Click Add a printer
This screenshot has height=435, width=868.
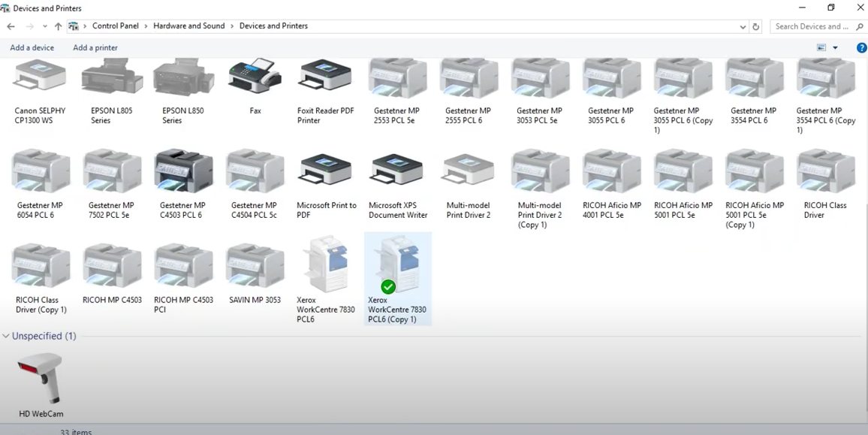95,48
